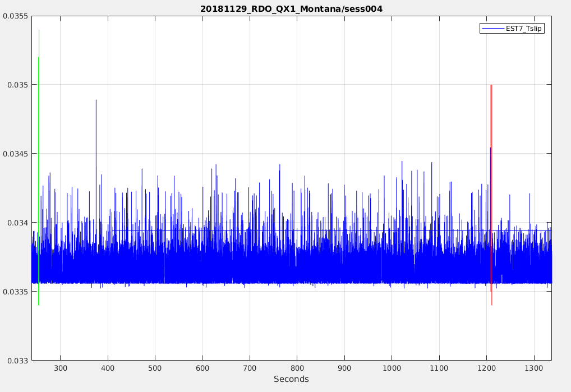Click the 0.0355 y-axis tick label
The height and width of the screenshot is (392, 571).
pos(16,16)
